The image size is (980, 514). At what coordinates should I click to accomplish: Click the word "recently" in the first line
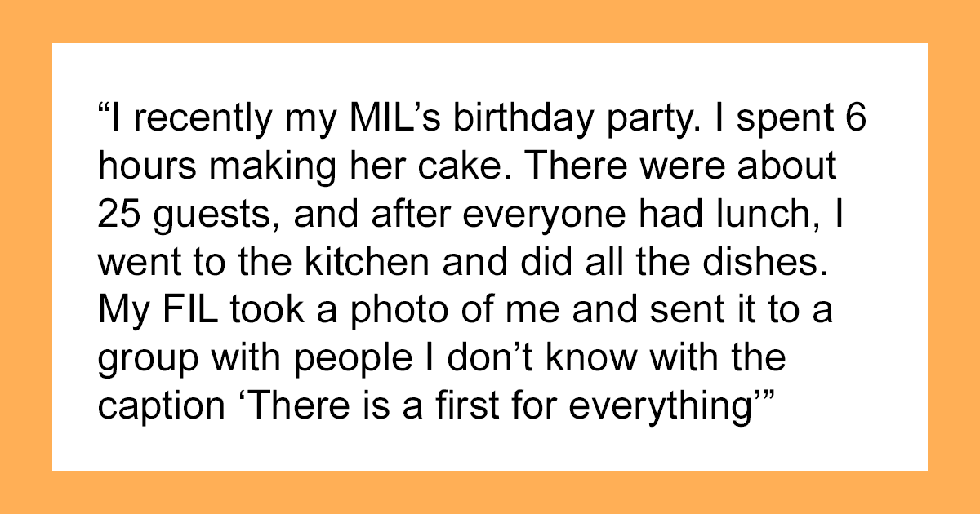point(194,122)
